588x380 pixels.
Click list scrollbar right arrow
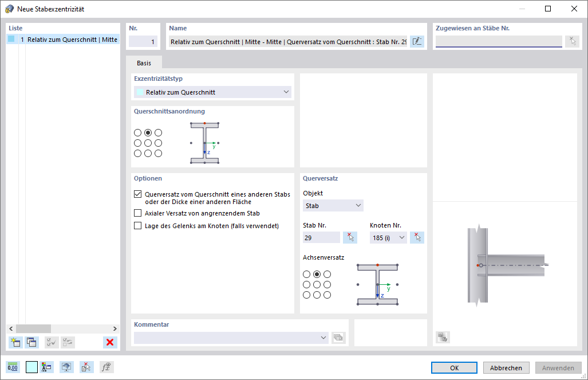[x=115, y=328]
